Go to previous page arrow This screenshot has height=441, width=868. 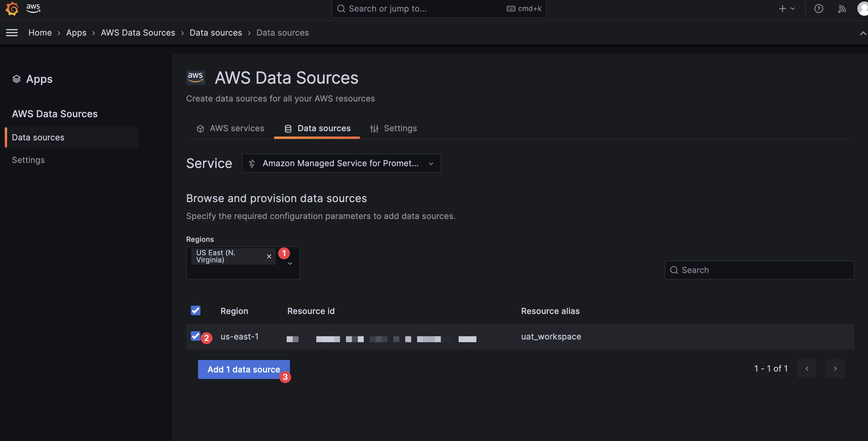click(807, 369)
